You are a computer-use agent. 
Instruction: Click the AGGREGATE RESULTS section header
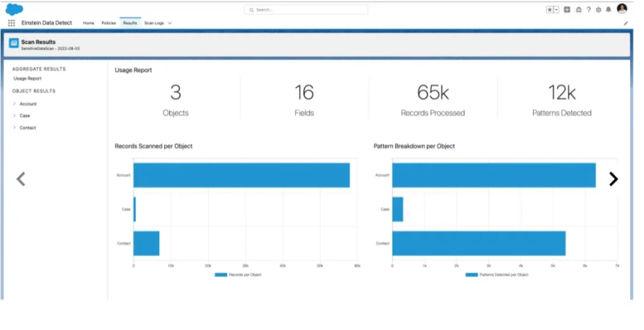[x=39, y=69]
